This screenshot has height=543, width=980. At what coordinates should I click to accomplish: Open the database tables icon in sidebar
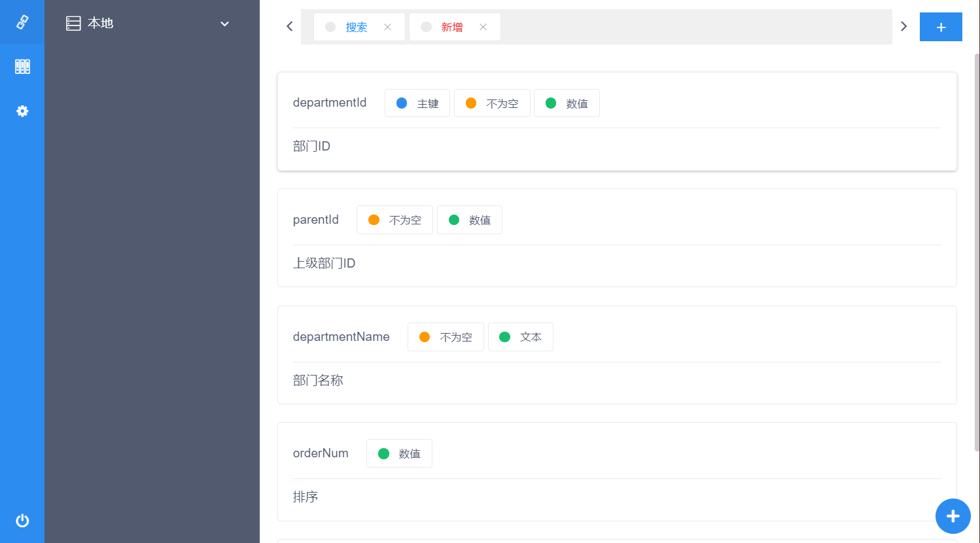(22, 67)
